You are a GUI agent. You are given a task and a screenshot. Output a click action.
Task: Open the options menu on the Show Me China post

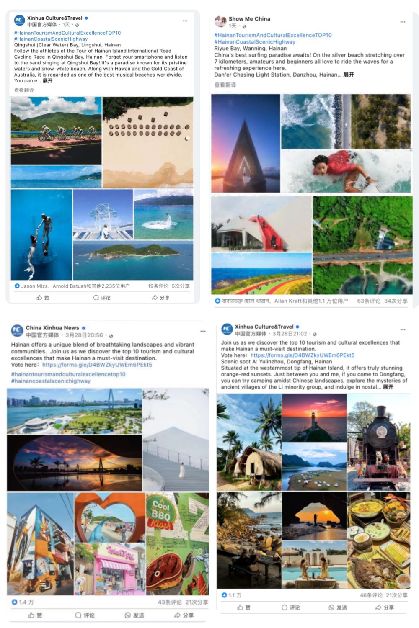click(x=403, y=22)
